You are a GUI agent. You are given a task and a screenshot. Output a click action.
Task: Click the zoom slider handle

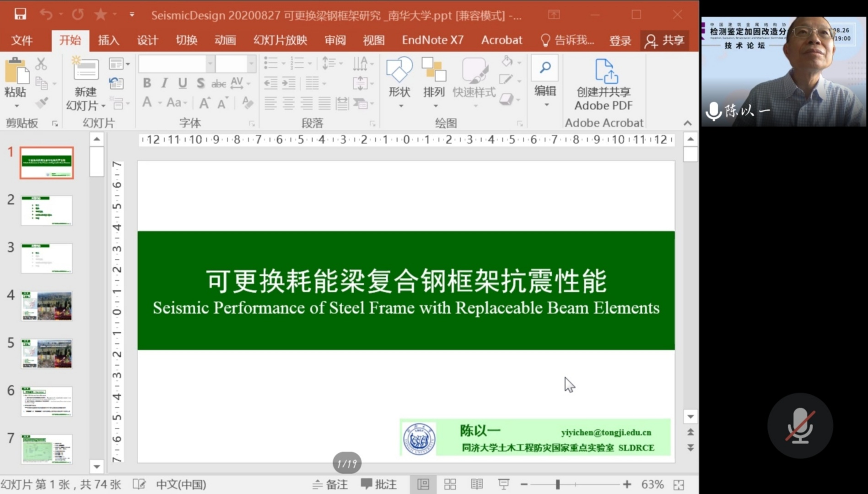558,484
